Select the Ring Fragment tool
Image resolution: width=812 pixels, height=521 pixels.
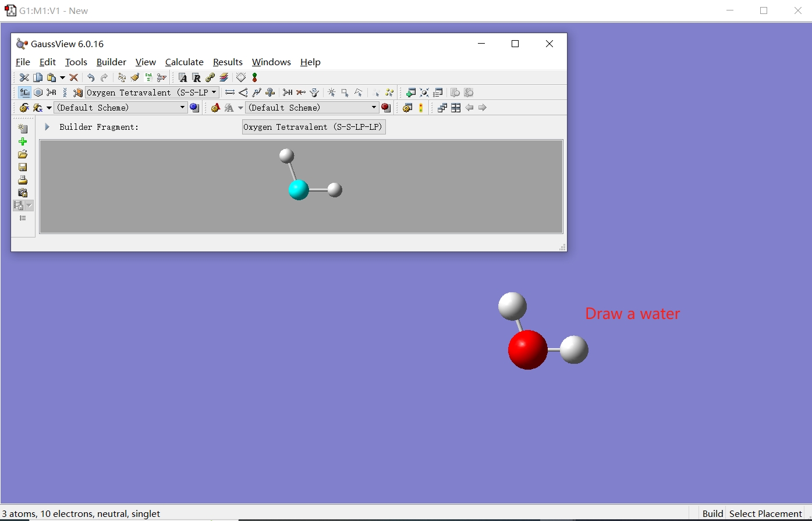tap(38, 93)
